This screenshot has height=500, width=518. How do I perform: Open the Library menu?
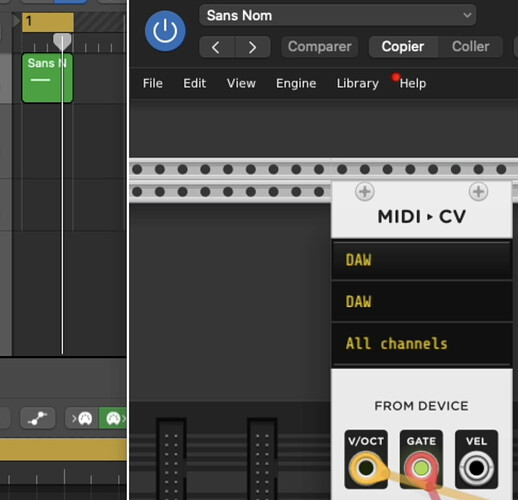coord(358,83)
